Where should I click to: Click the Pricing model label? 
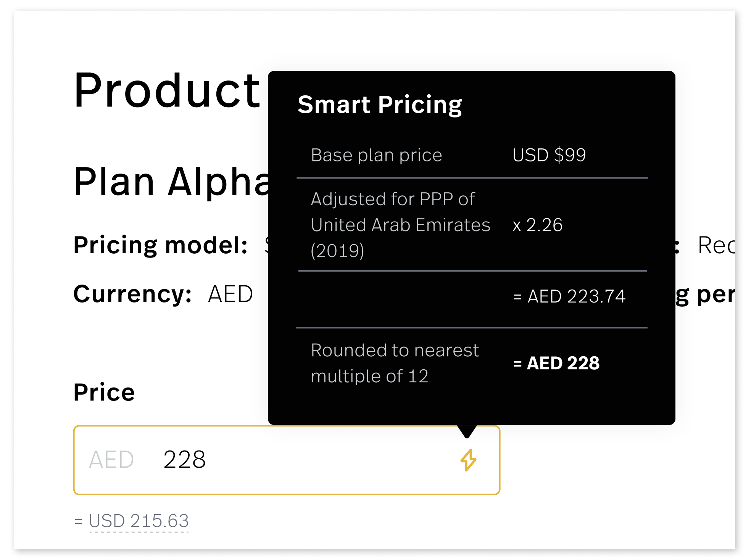[160, 245]
